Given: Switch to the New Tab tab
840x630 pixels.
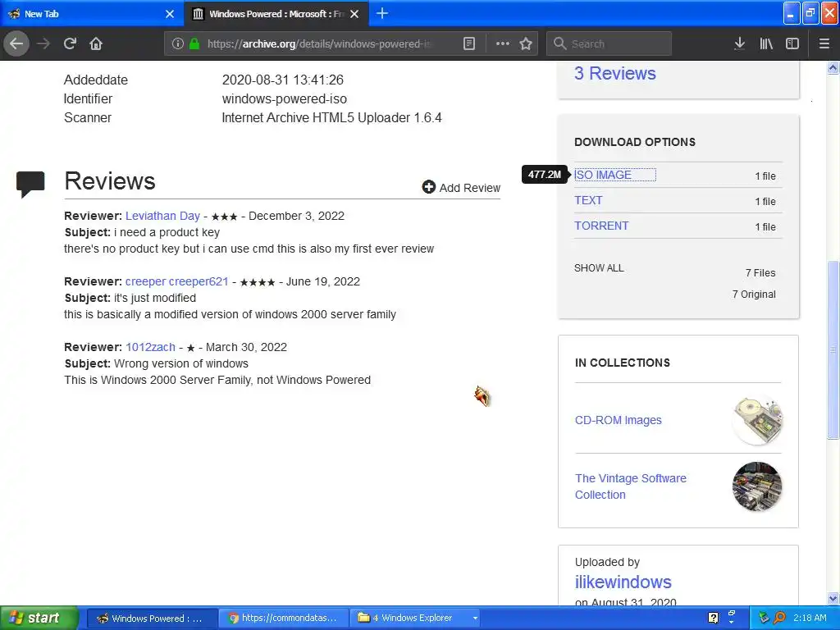Looking at the screenshot, I should [91, 14].
